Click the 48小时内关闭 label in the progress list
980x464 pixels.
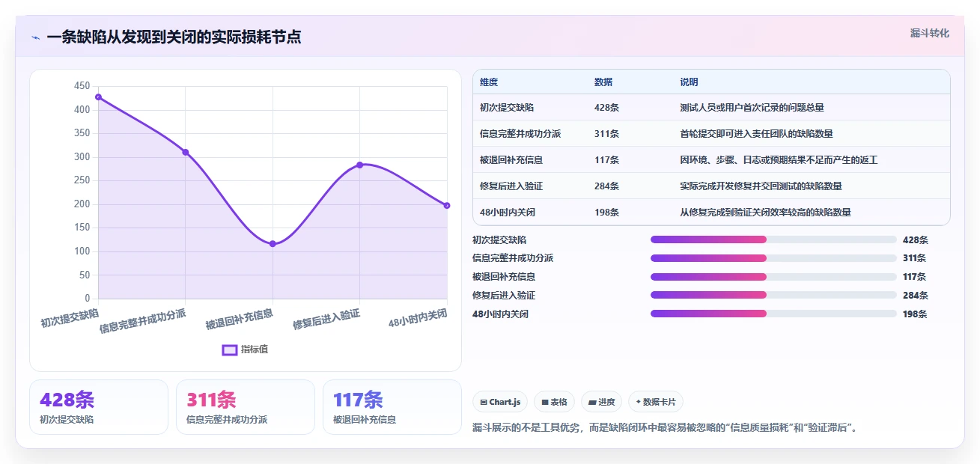(x=500, y=314)
